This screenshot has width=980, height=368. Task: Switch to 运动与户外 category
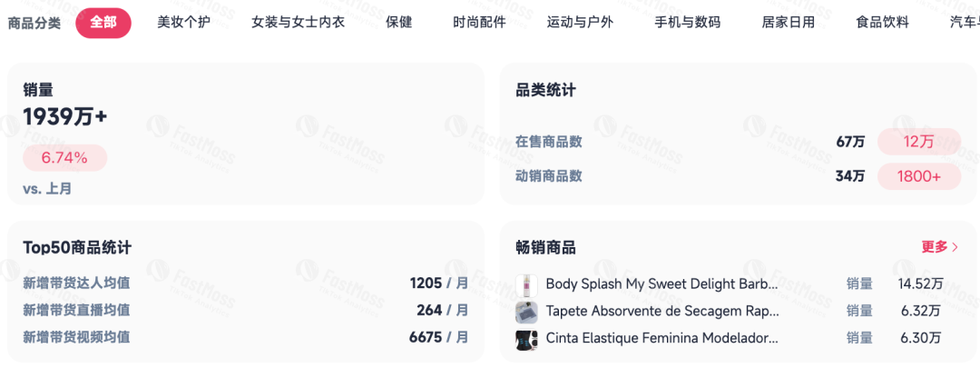tap(580, 22)
